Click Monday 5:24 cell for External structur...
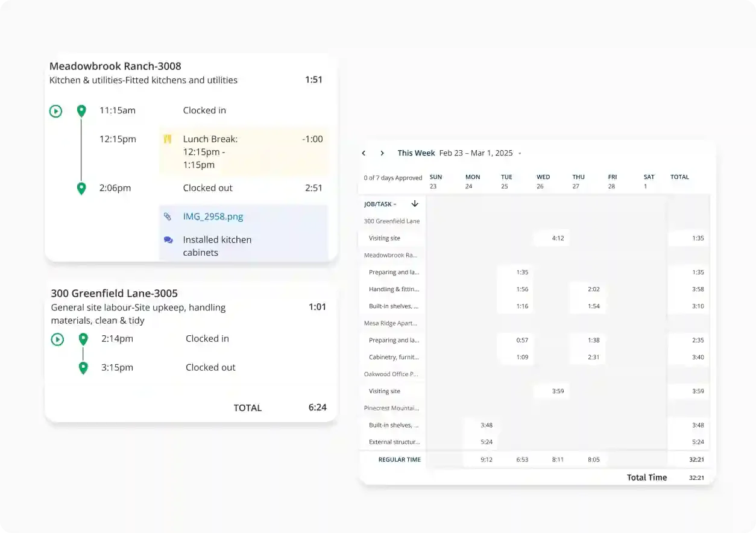This screenshot has width=756, height=533. (x=480, y=442)
